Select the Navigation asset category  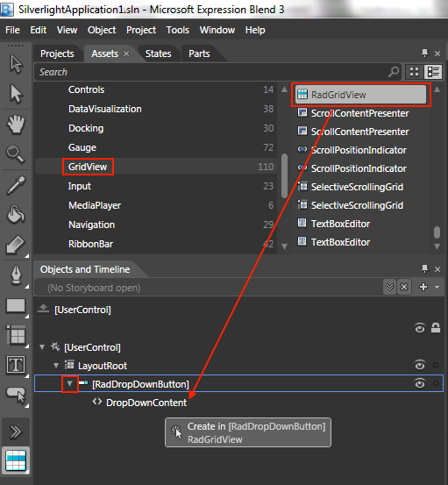coord(156,225)
